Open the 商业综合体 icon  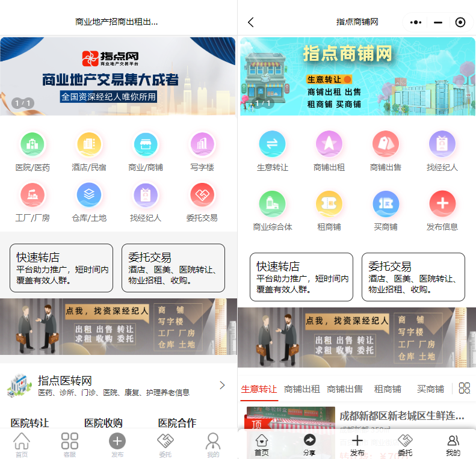click(x=272, y=203)
